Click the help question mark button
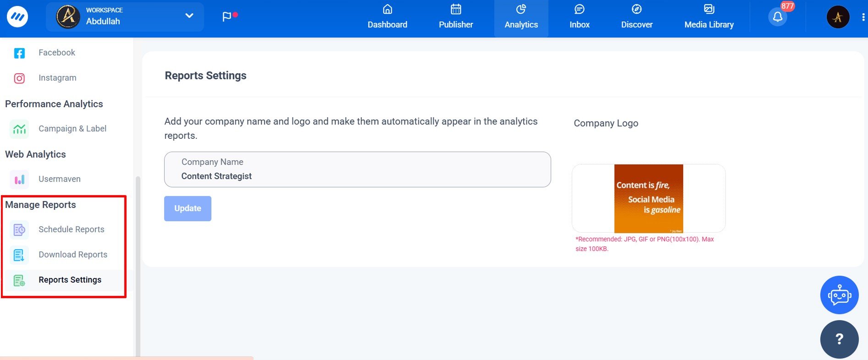Image resolution: width=868 pixels, height=360 pixels. [839, 339]
